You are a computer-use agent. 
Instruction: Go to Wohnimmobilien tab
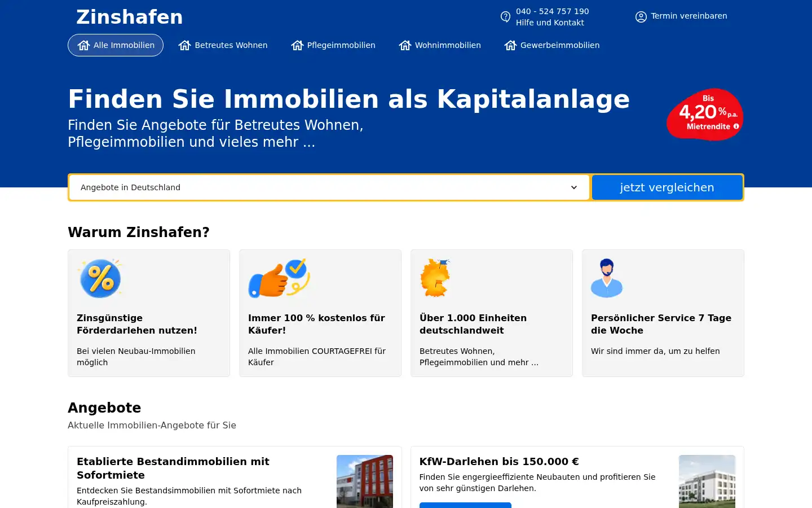coord(440,45)
